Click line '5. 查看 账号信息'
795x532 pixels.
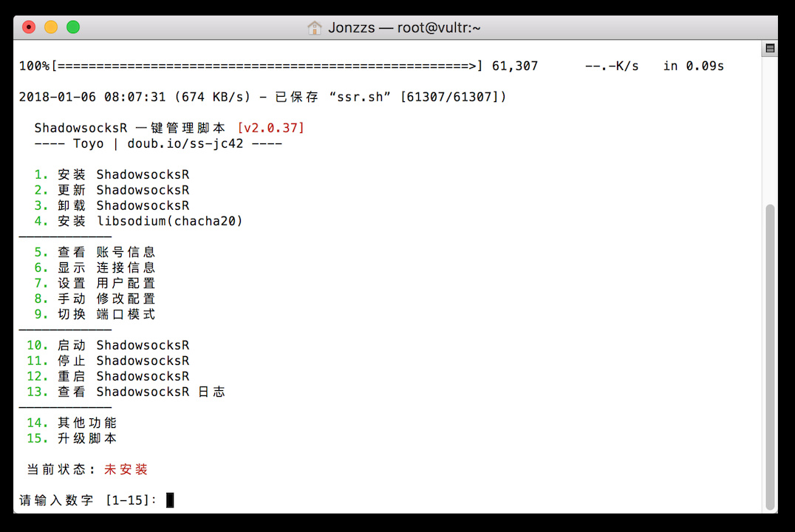(95, 252)
